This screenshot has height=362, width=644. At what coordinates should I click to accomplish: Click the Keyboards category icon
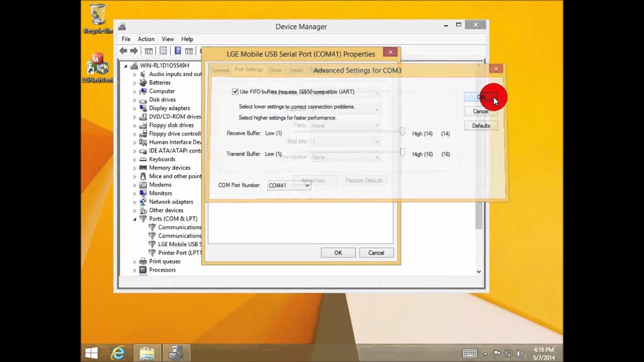(143, 159)
